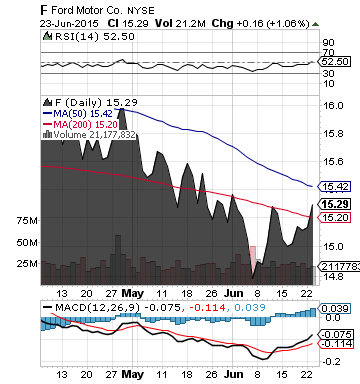Viewport: 360px width, 384px height.
Task: Click the May label on price chart axis
Action: pos(132,293)
